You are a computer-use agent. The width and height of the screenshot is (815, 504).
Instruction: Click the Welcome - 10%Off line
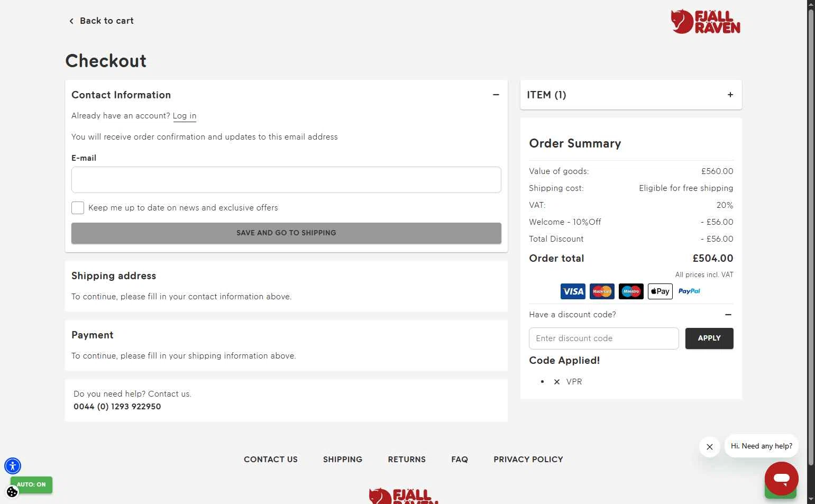pos(631,222)
